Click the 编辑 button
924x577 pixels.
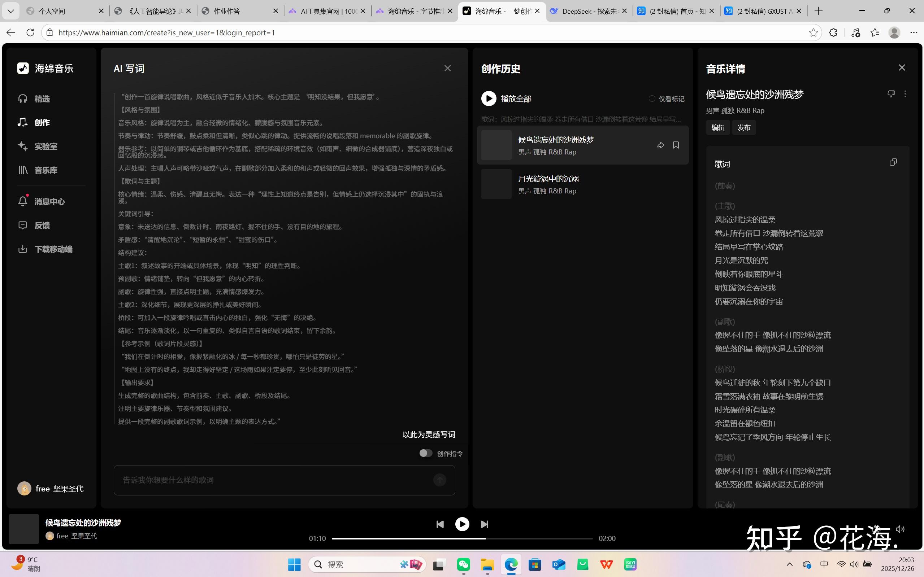pos(717,127)
